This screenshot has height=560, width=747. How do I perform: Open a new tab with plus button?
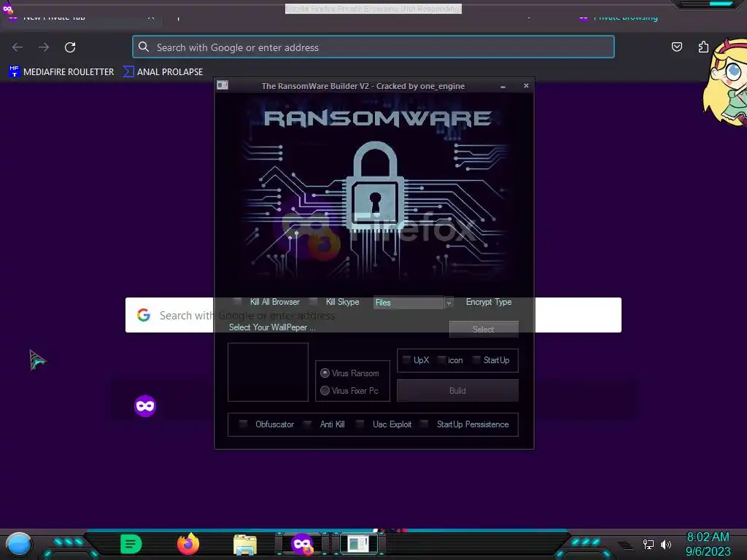tap(178, 17)
